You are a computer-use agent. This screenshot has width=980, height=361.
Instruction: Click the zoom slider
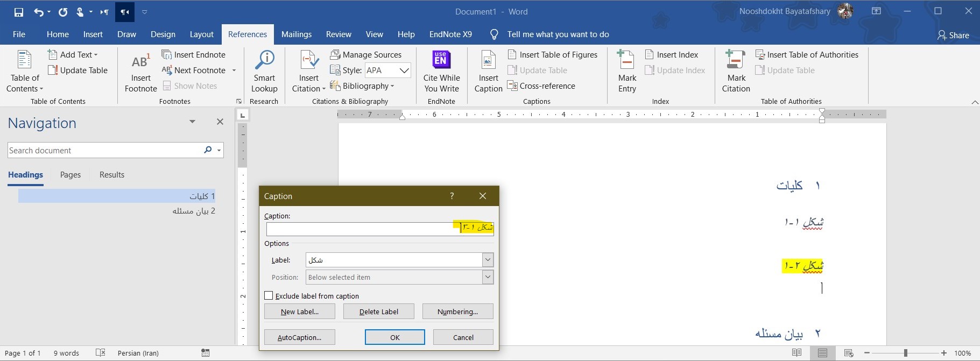pyautogui.click(x=906, y=353)
